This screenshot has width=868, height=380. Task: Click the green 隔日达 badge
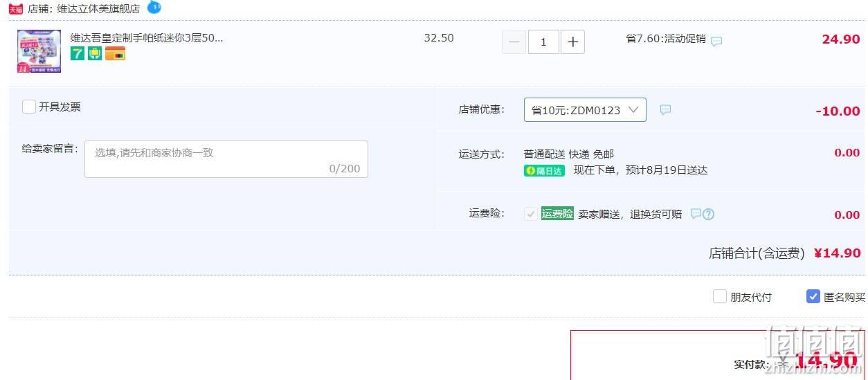pyautogui.click(x=544, y=171)
